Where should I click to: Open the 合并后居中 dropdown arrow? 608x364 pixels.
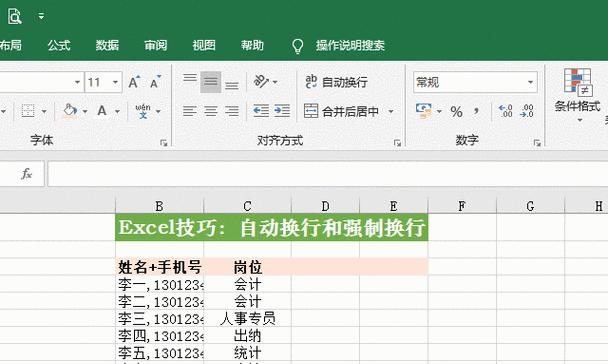coord(391,112)
